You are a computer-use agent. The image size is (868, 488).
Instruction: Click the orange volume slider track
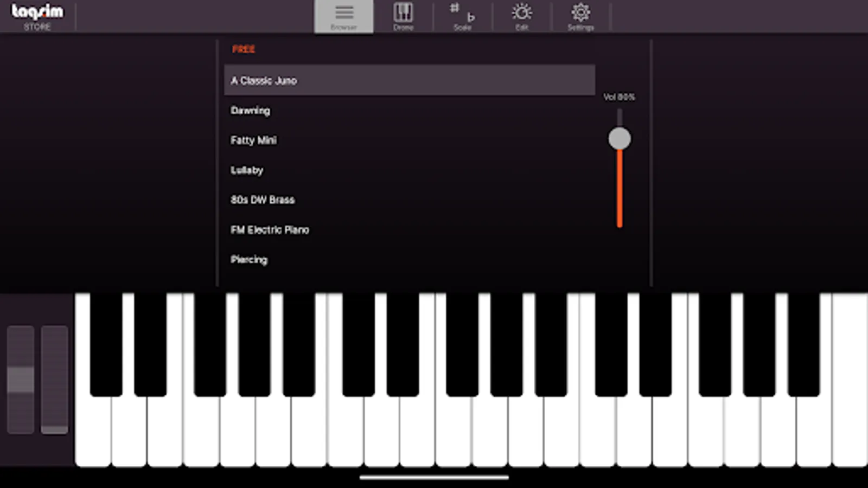(620, 188)
